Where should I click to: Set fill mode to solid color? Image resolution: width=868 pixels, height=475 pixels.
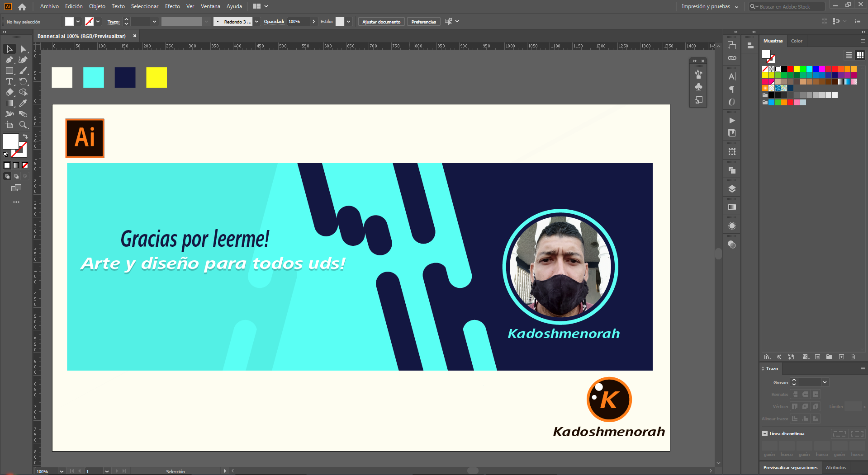[7, 165]
